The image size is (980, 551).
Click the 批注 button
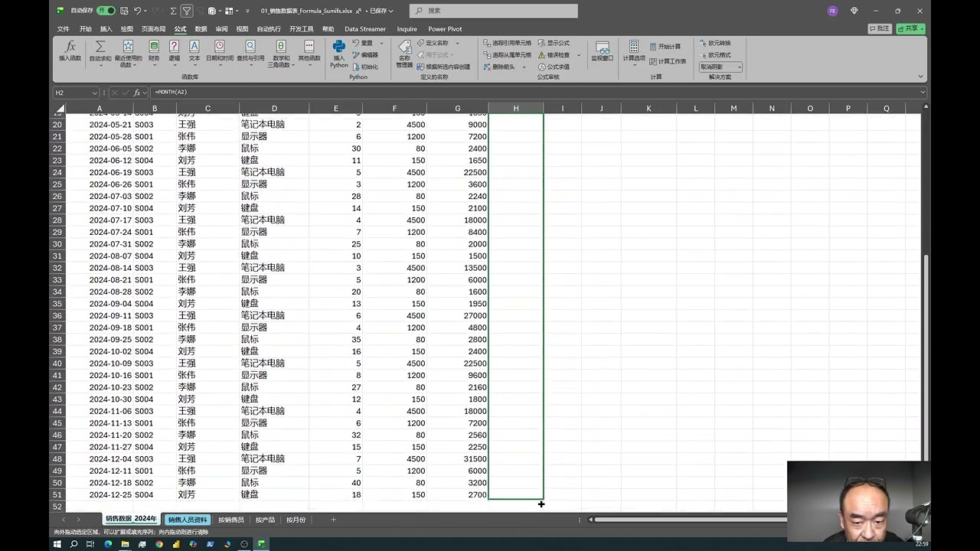coord(880,28)
